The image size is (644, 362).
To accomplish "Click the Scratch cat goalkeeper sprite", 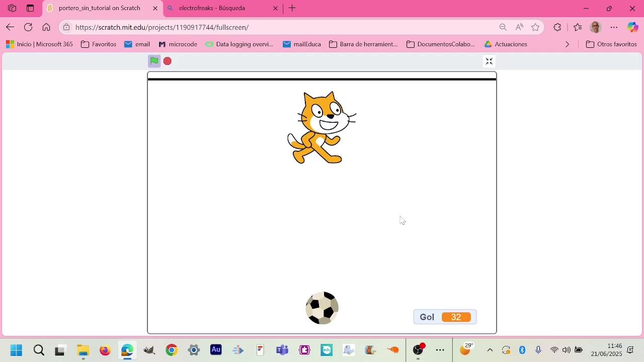I will tap(322, 128).
